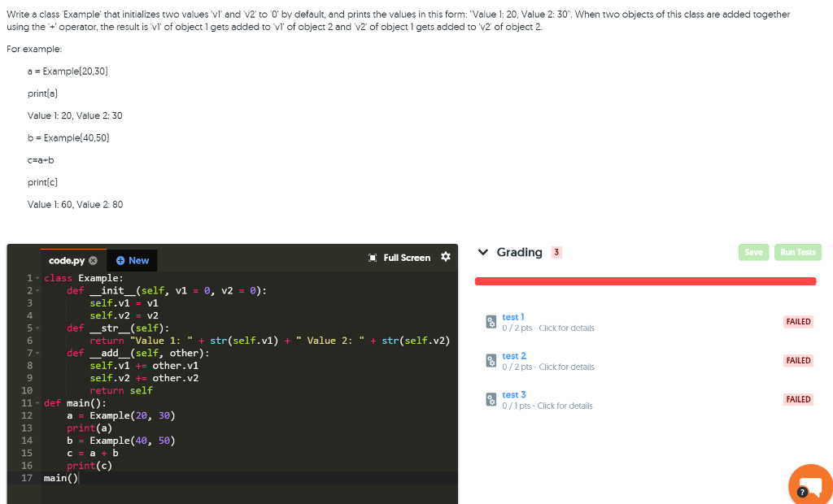Viewport: 833px width, 504px height.
Task: Click the Save button
Action: [x=753, y=252]
